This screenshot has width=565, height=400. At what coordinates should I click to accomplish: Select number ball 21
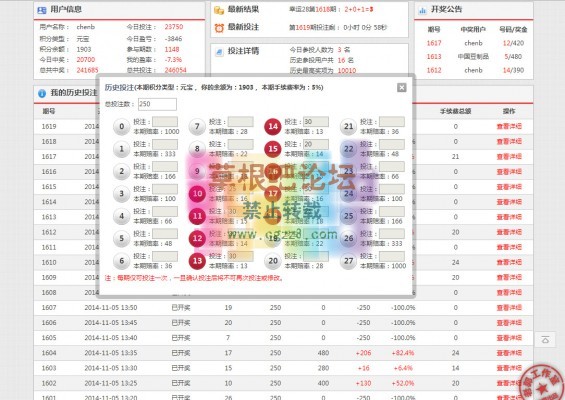point(348,126)
